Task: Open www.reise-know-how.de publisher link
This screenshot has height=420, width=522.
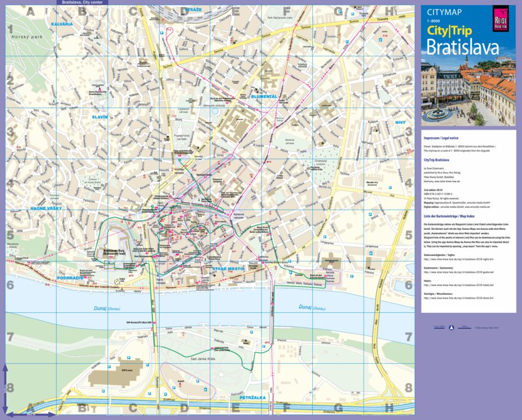Action: pos(446,181)
